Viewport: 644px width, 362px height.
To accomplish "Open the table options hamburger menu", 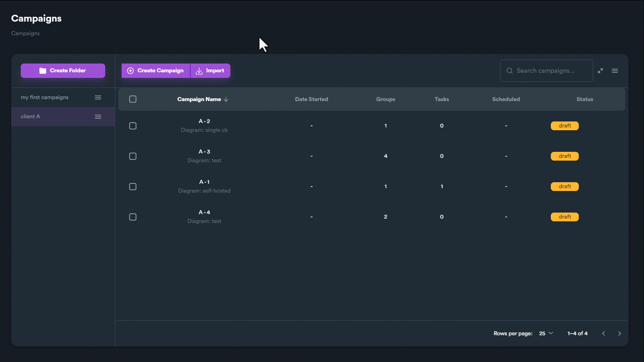I will (x=615, y=71).
